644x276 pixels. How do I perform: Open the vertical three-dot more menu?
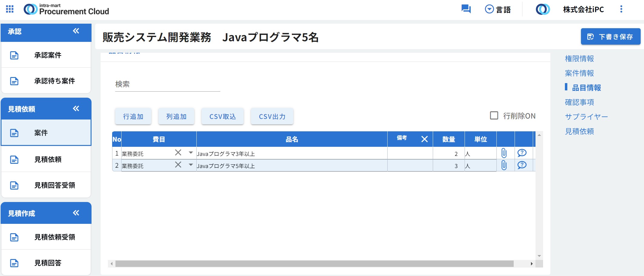(621, 9)
